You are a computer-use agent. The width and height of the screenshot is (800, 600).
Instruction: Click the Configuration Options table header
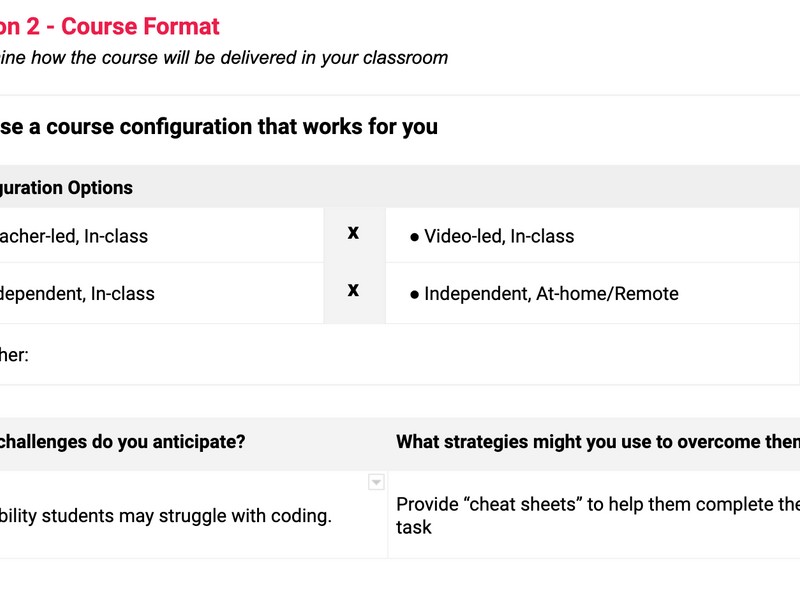[x=66, y=188]
